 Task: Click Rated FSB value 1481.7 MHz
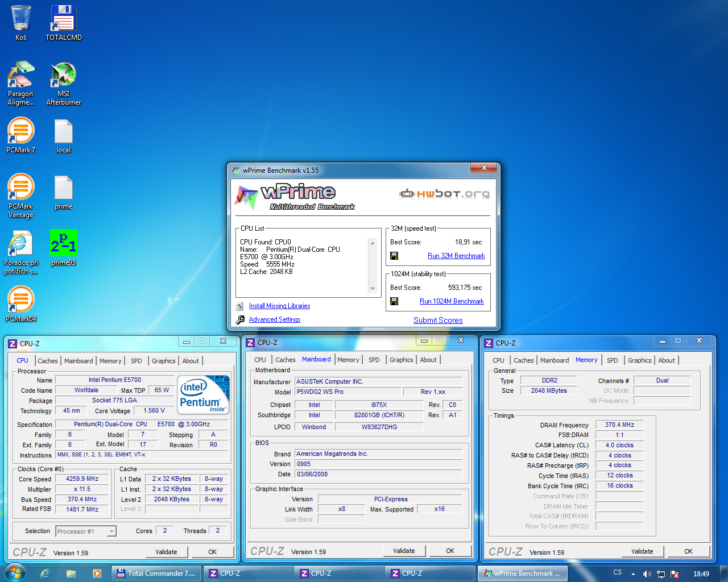[82, 510]
